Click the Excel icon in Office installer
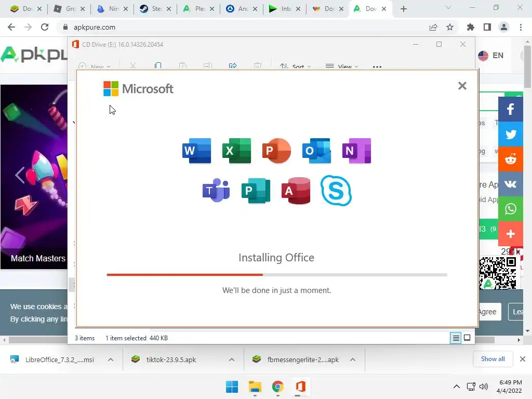 (236, 151)
